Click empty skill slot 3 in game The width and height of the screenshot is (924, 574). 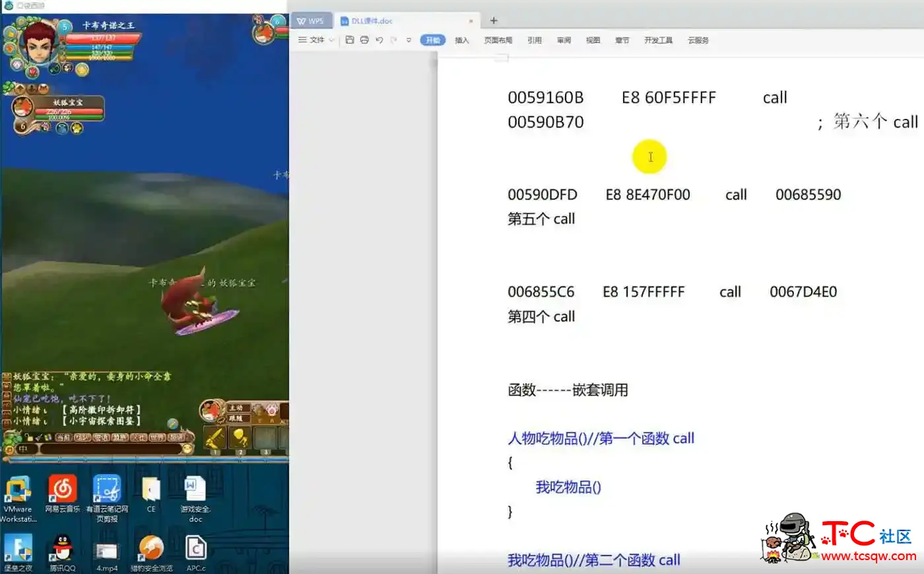tap(265, 438)
